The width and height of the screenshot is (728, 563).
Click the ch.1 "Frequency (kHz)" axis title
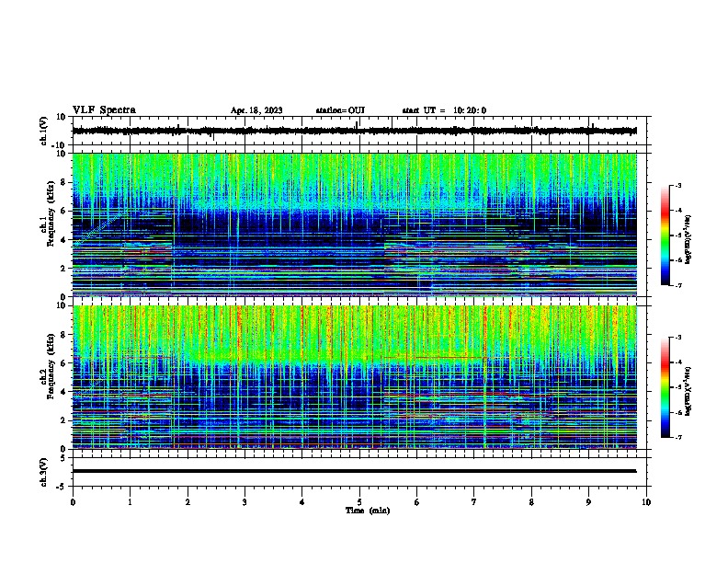coord(51,213)
